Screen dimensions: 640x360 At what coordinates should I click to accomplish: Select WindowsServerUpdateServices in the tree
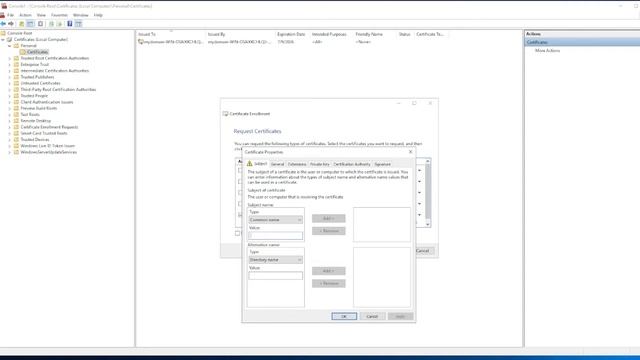tap(49, 152)
